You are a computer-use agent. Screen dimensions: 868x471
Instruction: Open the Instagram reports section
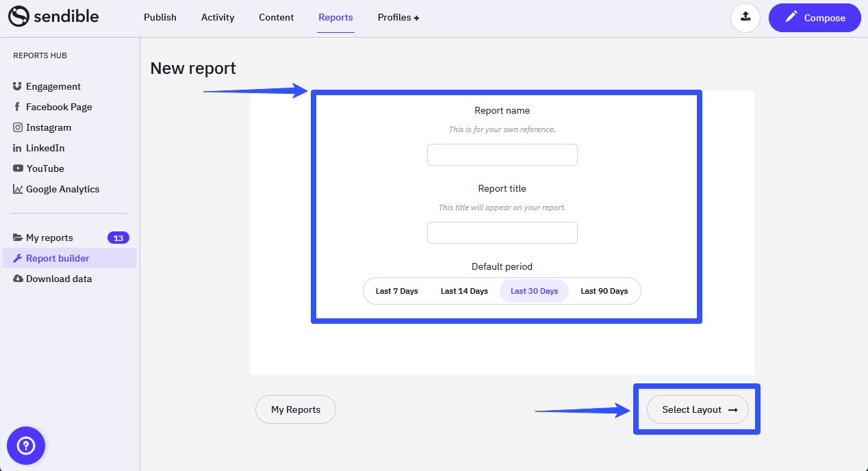[x=48, y=127]
